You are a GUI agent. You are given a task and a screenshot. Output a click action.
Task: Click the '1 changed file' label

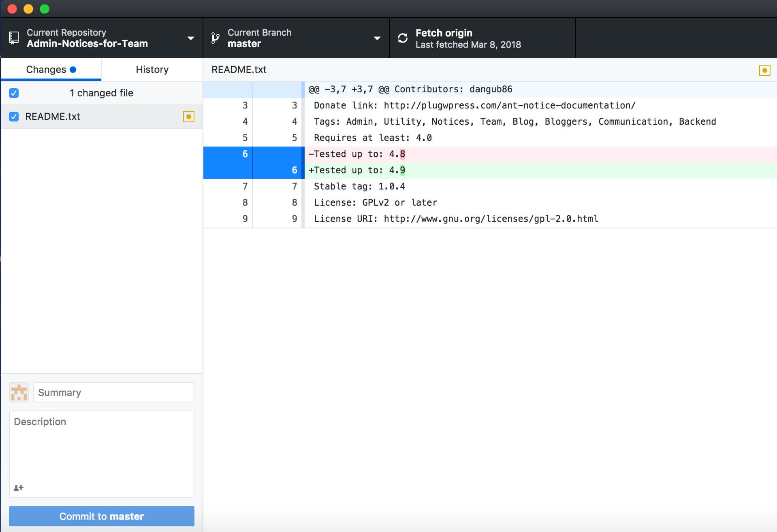click(x=101, y=93)
